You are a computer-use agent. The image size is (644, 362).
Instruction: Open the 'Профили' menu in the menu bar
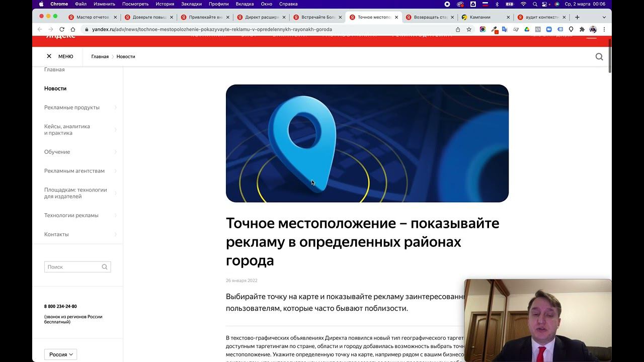218,4
